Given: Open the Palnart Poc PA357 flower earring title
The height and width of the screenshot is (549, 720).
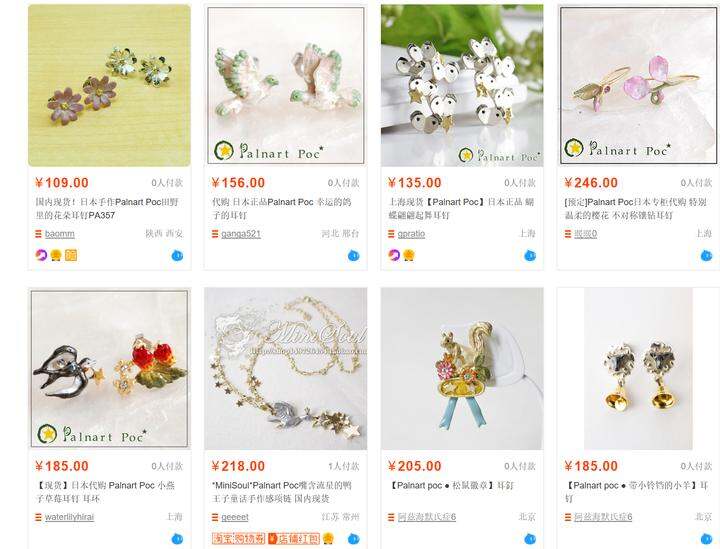Looking at the screenshot, I should [x=107, y=208].
